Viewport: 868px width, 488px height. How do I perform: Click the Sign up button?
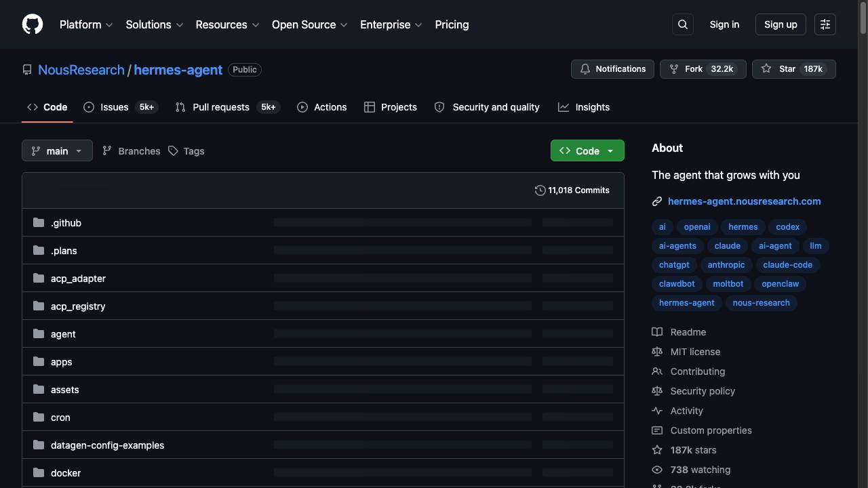click(x=781, y=24)
